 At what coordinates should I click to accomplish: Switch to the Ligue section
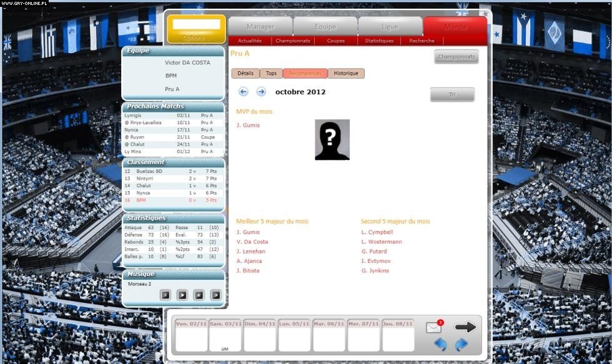click(390, 26)
